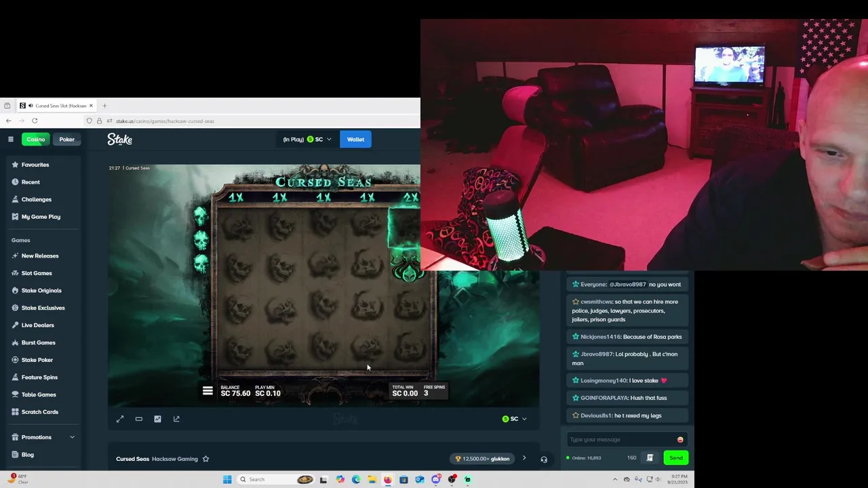Image resolution: width=868 pixels, height=488 pixels.
Task: Select the Poker tab
Action: pyautogui.click(x=66, y=139)
